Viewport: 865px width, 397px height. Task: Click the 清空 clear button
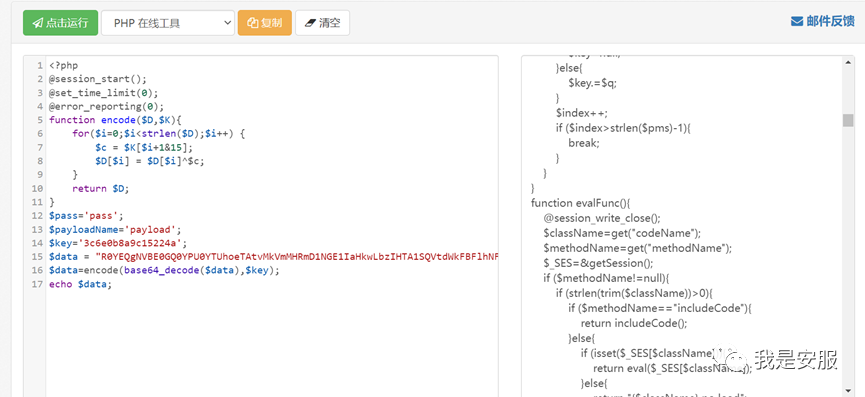322,23
